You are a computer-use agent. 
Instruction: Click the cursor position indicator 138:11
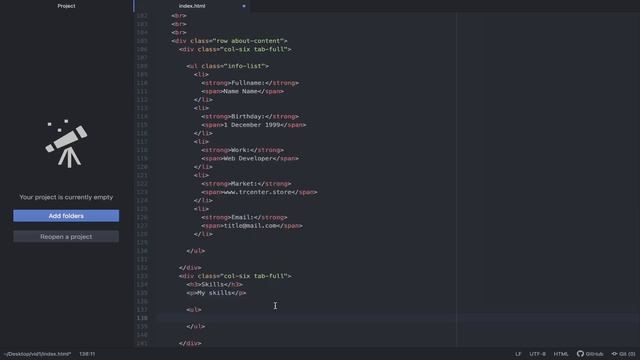coord(87,354)
